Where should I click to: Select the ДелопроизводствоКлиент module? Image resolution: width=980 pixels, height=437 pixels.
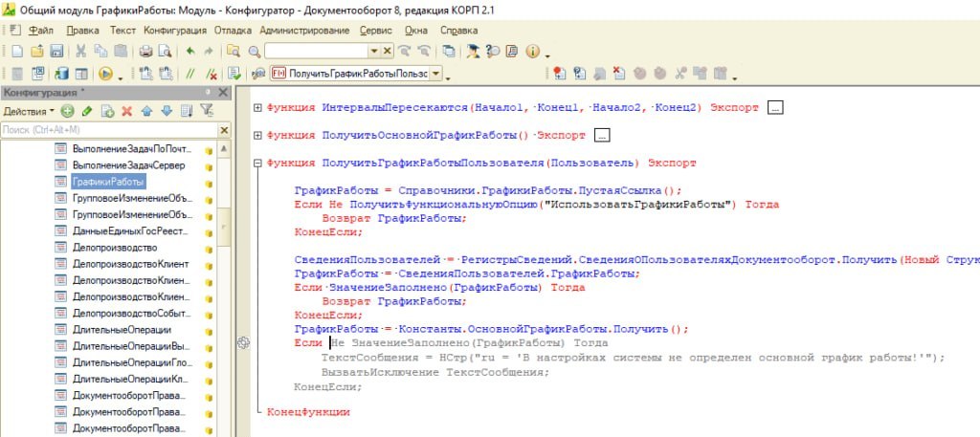[x=130, y=264]
